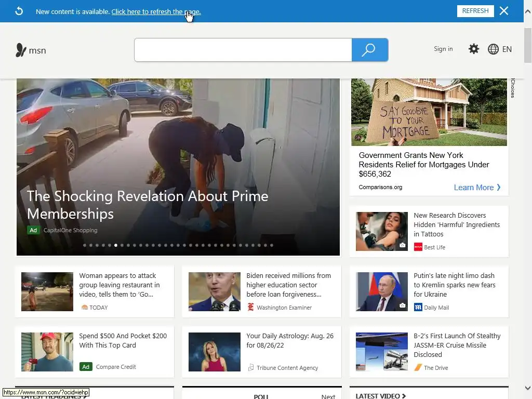Open the restaurant attack video thumbnail
532x399 pixels.
47,291
